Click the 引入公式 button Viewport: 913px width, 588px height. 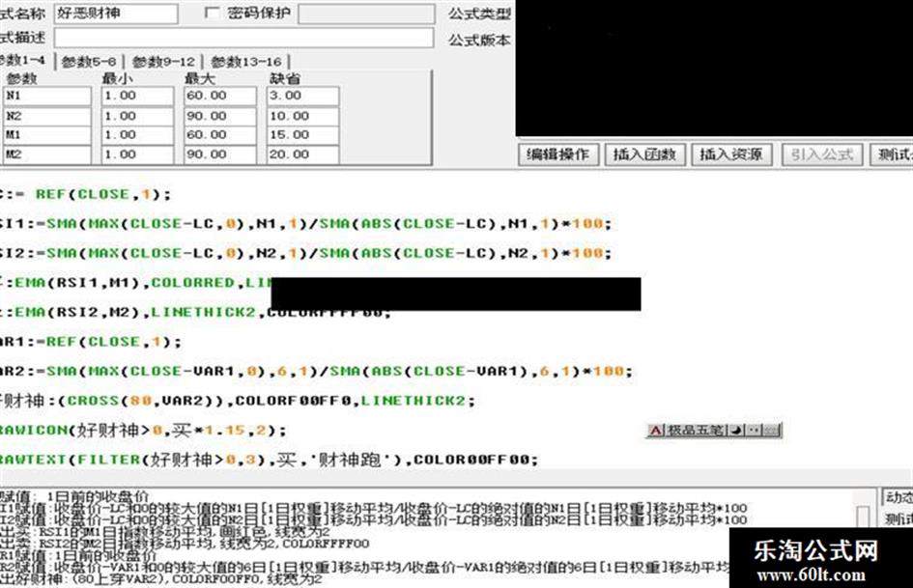click(x=821, y=154)
